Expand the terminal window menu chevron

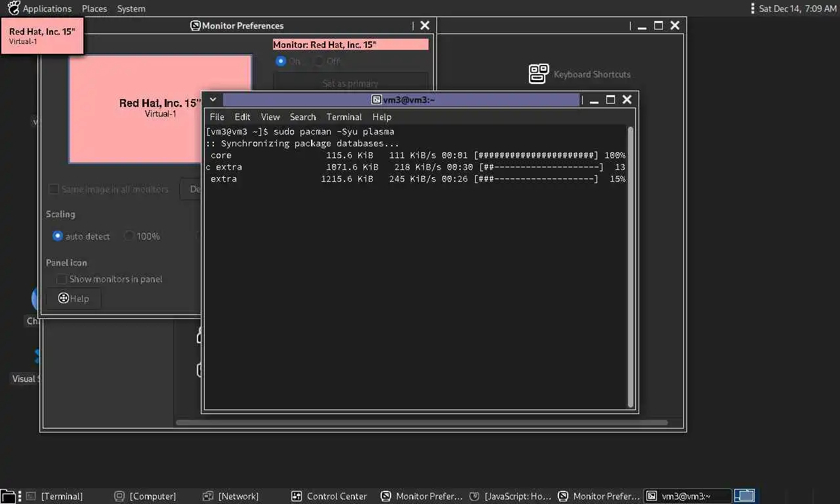coord(213,100)
